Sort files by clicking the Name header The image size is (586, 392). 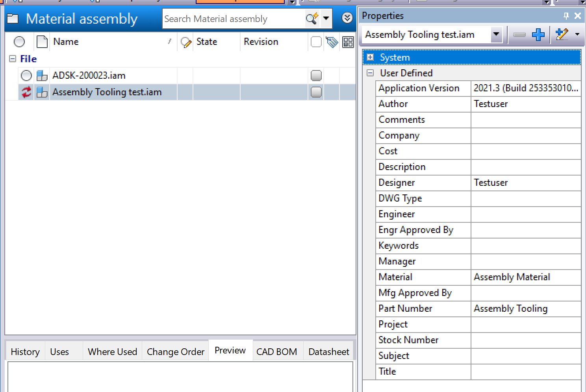click(x=66, y=42)
